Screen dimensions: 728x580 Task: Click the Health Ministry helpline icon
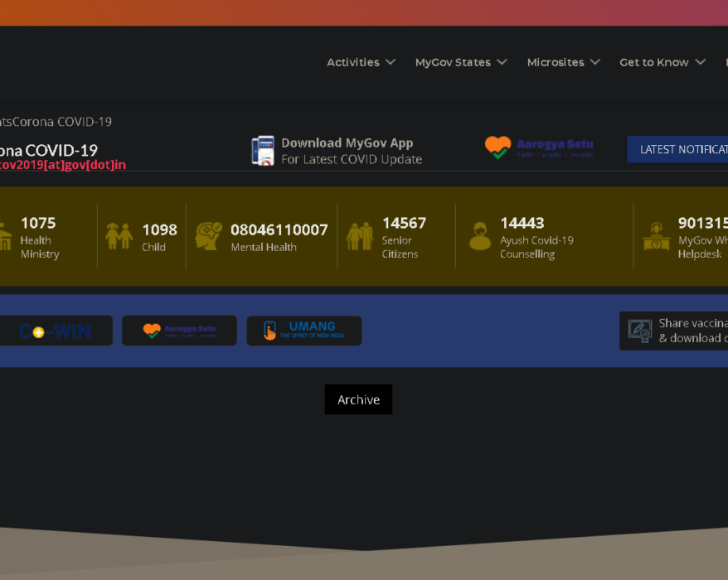tap(6, 237)
